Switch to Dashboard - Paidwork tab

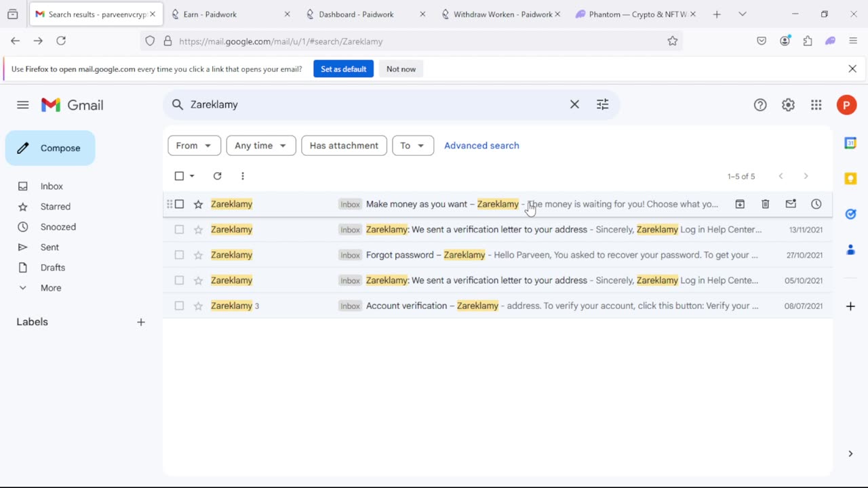coord(366,14)
